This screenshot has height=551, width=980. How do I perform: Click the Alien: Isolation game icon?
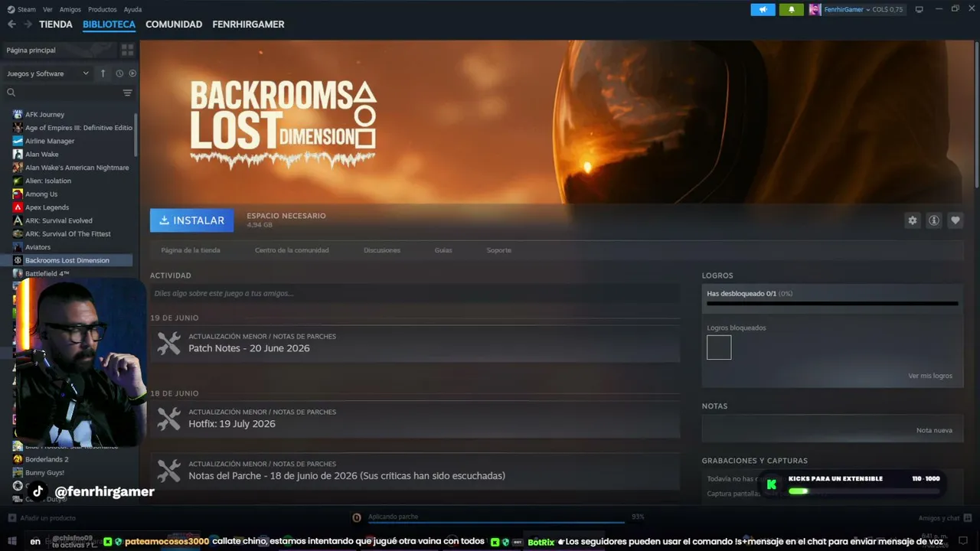tap(18, 181)
